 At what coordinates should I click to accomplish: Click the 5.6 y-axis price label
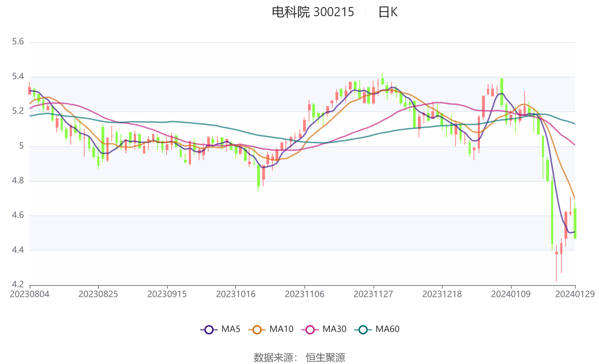(x=18, y=42)
